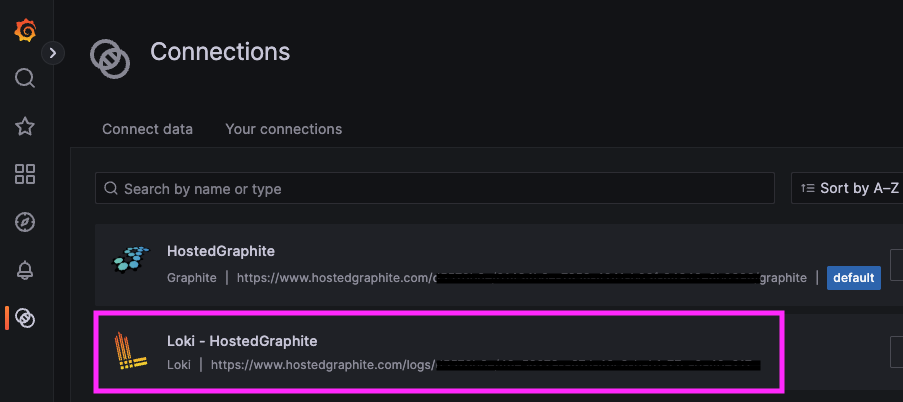Open the HostedGraphite data source

221,251
